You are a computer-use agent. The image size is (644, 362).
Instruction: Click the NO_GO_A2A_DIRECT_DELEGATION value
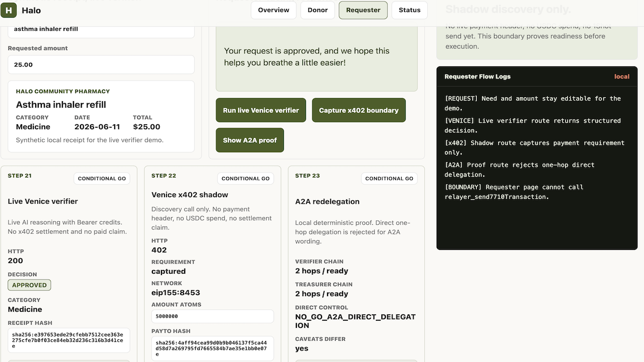(356, 321)
